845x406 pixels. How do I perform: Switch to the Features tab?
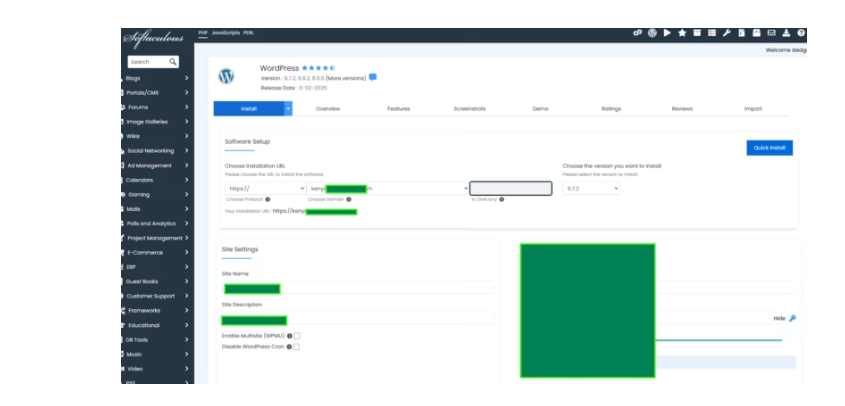pos(399,109)
